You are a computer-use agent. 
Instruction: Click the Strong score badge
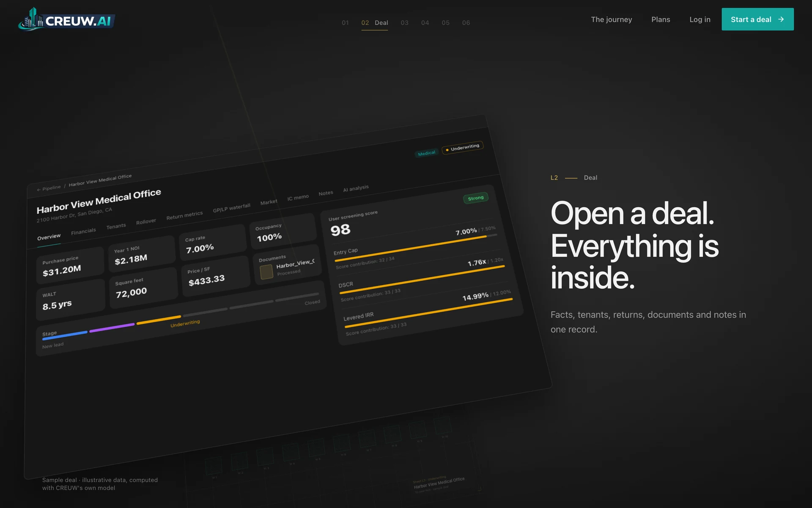pyautogui.click(x=476, y=198)
